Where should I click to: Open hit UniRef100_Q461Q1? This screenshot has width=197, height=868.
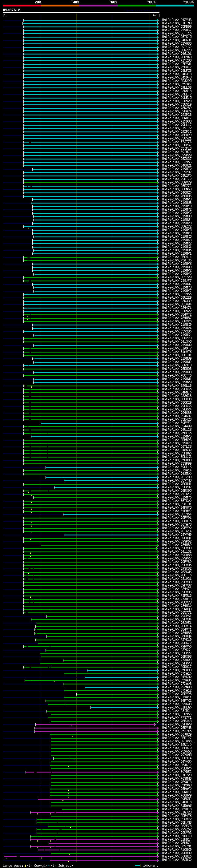(x=177, y=54)
